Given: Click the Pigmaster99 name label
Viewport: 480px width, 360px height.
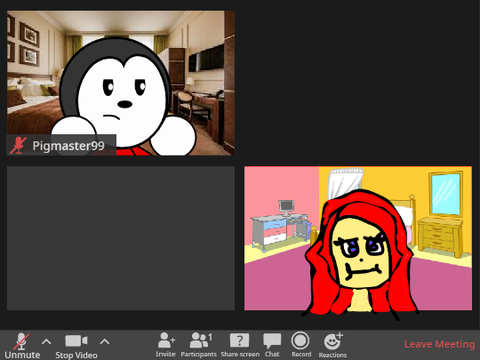Looking at the screenshot, I should coord(68,146).
